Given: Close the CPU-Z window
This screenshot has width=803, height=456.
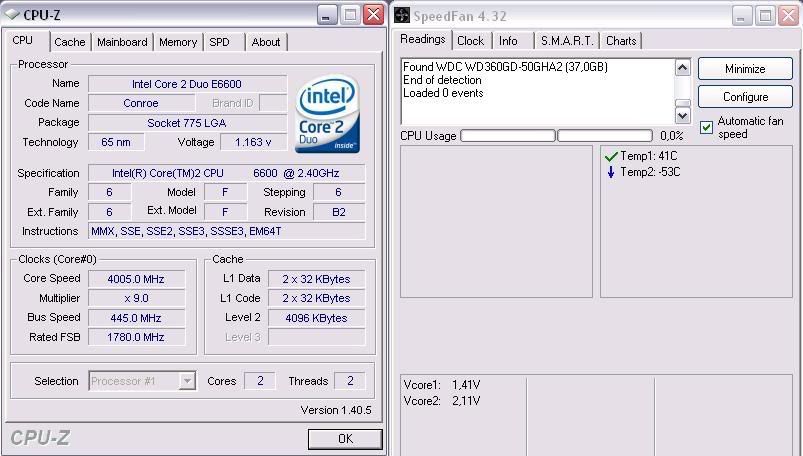Looking at the screenshot, I should 374,14.
